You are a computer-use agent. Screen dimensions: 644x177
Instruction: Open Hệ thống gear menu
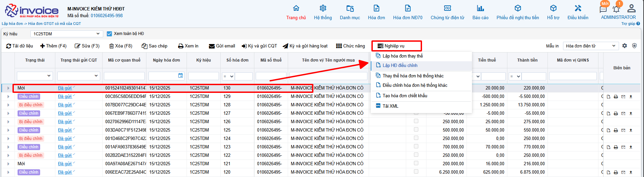323,8
